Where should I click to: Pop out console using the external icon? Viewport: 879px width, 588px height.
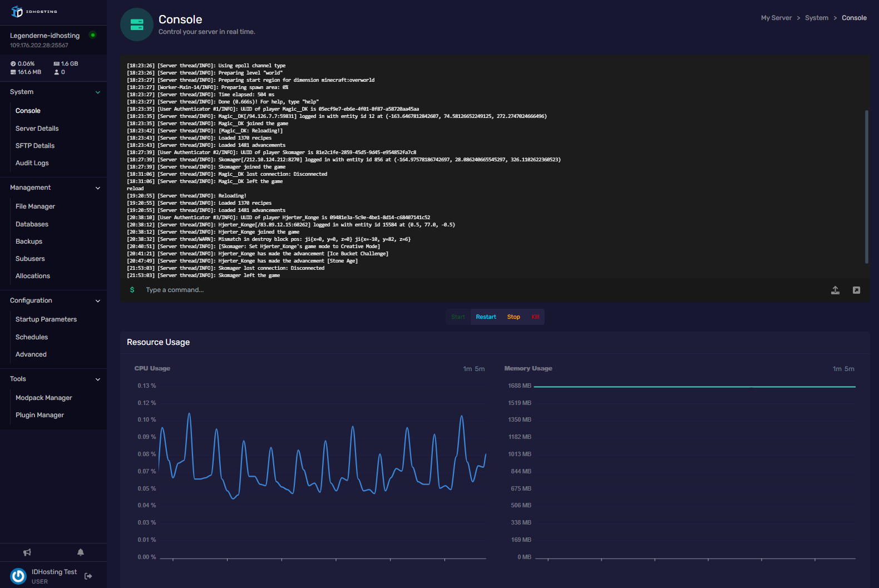[856, 290]
